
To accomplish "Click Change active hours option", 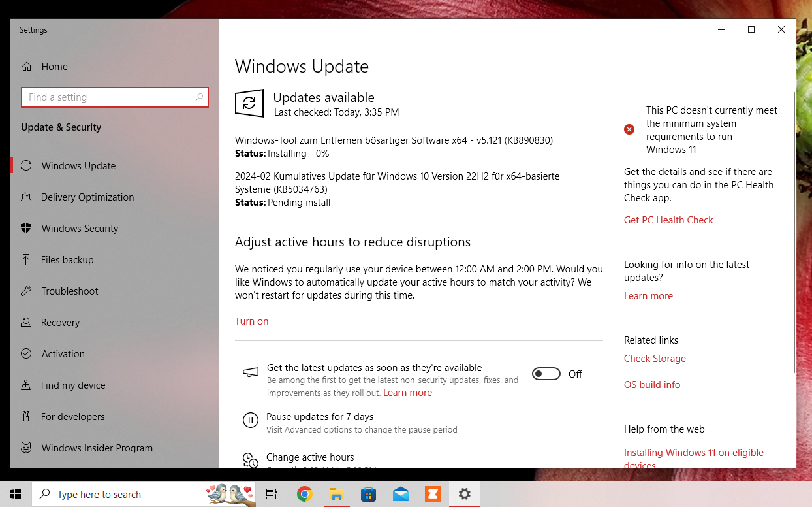I will tap(310, 457).
